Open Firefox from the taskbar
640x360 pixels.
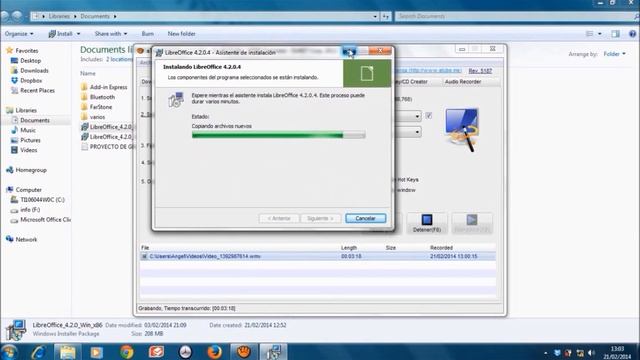(214, 352)
